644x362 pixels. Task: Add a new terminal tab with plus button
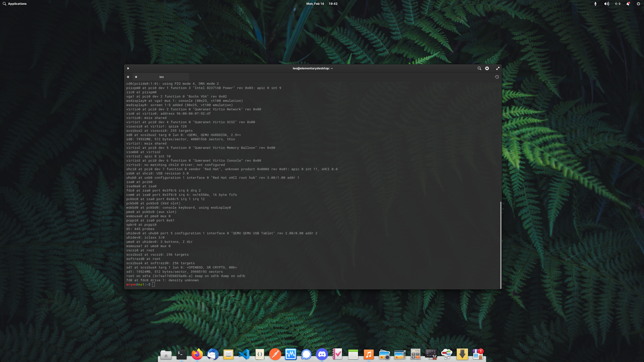(128, 77)
